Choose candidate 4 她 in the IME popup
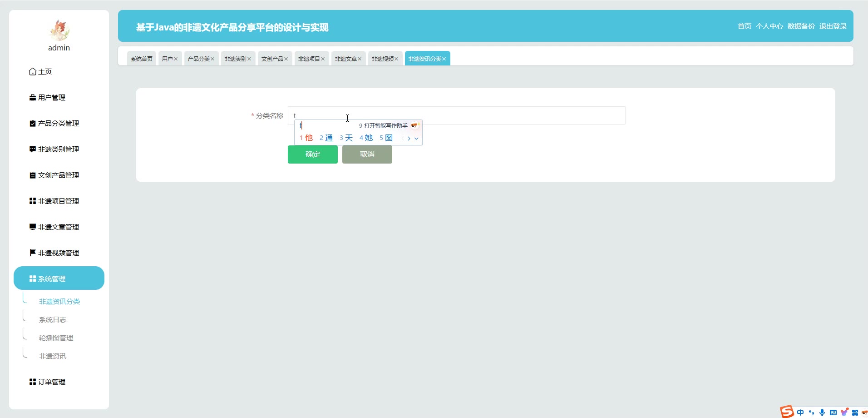Viewport: 868px width, 418px height. (x=366, y=138)
